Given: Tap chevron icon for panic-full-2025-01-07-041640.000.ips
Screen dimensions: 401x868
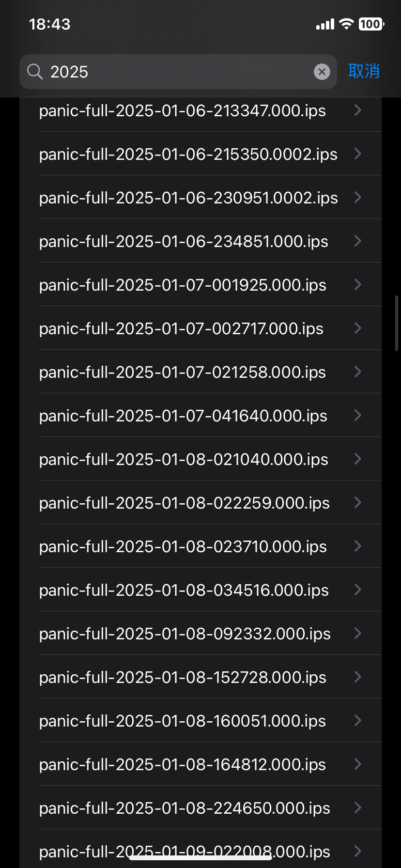Looking at the screenshot, I should (358, 415).
